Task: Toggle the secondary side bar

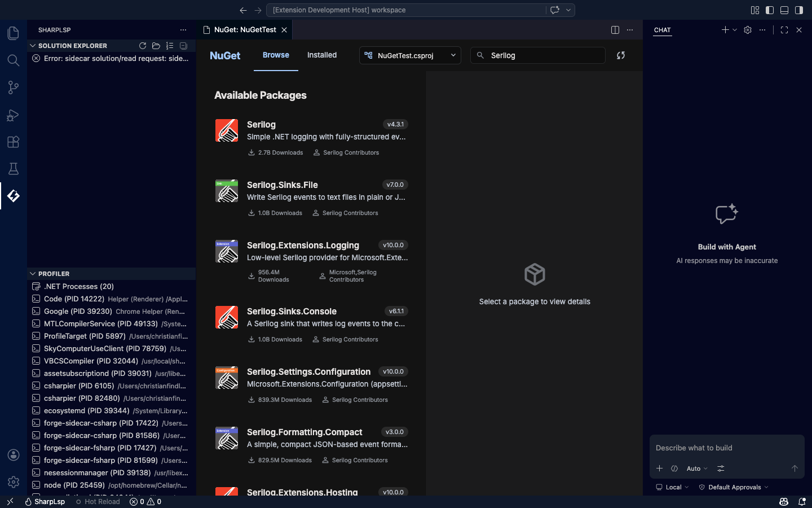Action: (x=799, y=10)
